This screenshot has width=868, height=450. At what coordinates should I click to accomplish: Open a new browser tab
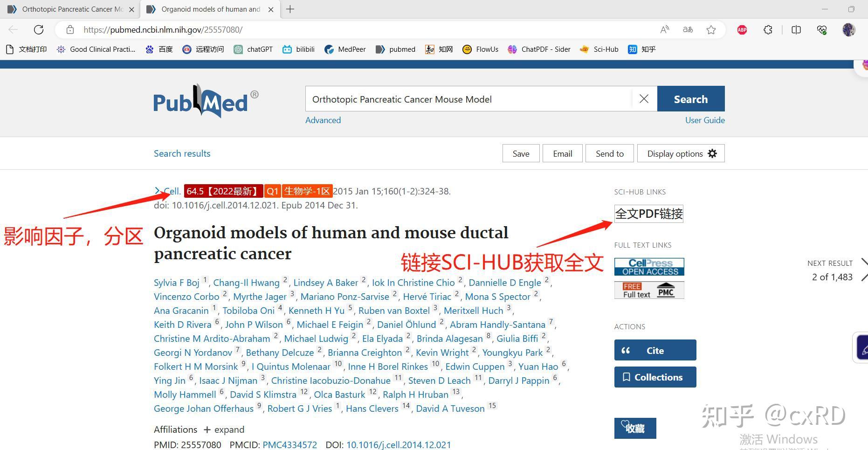click(x=290, y=9)
